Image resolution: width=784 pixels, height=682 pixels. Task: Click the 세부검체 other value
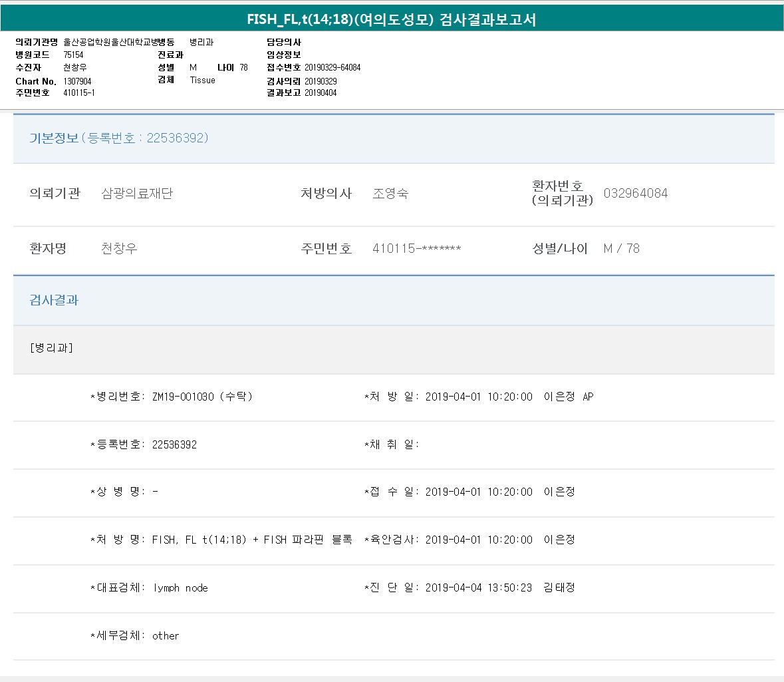pos(166,636)
